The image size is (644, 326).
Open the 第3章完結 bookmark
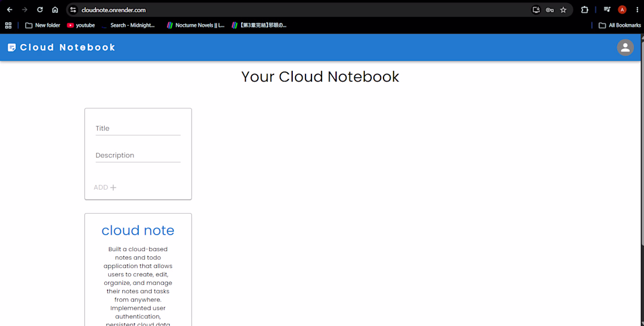click(x=259, y=25)
